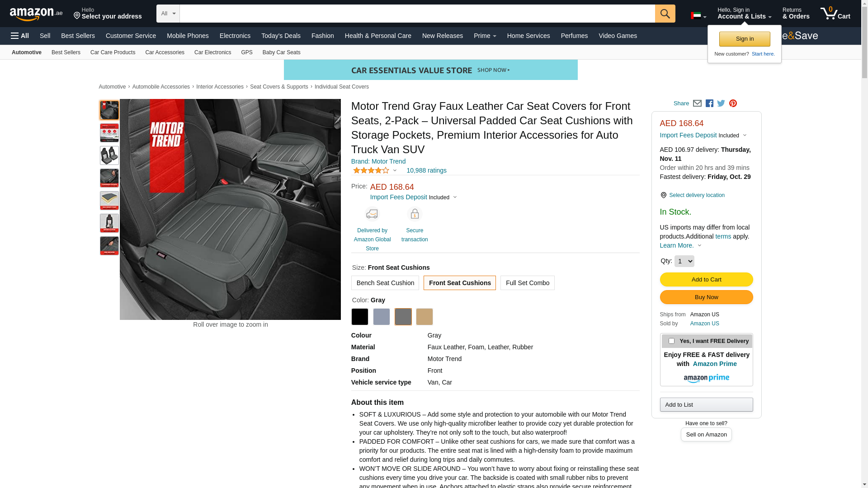Open the All hamburger menu
Viewport: 868px width, 488px height.
pos(20,36)
